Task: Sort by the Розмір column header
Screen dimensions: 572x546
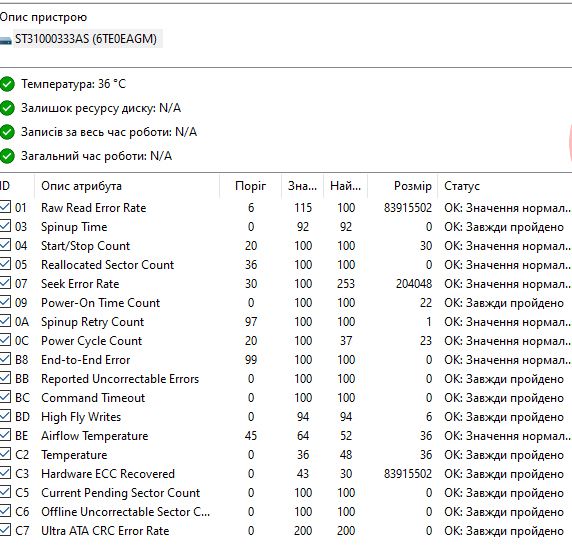Action: tap(402, 186)
